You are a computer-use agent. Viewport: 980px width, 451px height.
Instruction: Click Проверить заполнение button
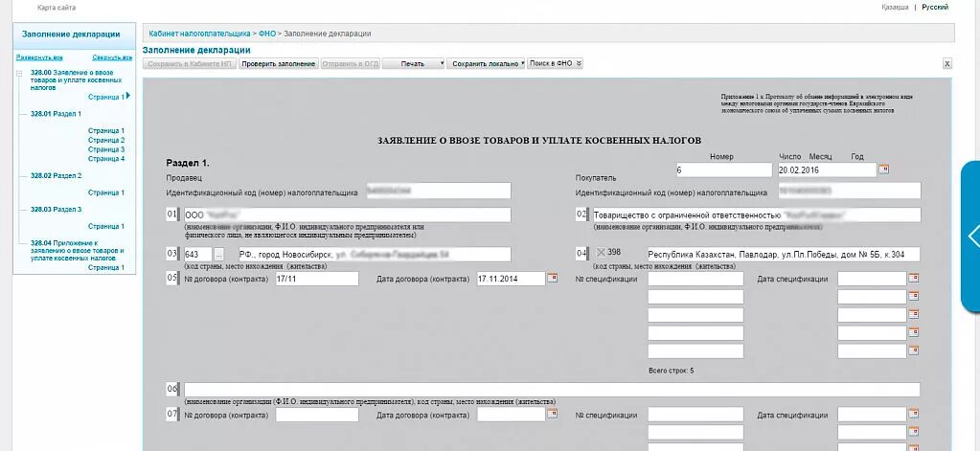pyautogui.click(x=278, y=64)
